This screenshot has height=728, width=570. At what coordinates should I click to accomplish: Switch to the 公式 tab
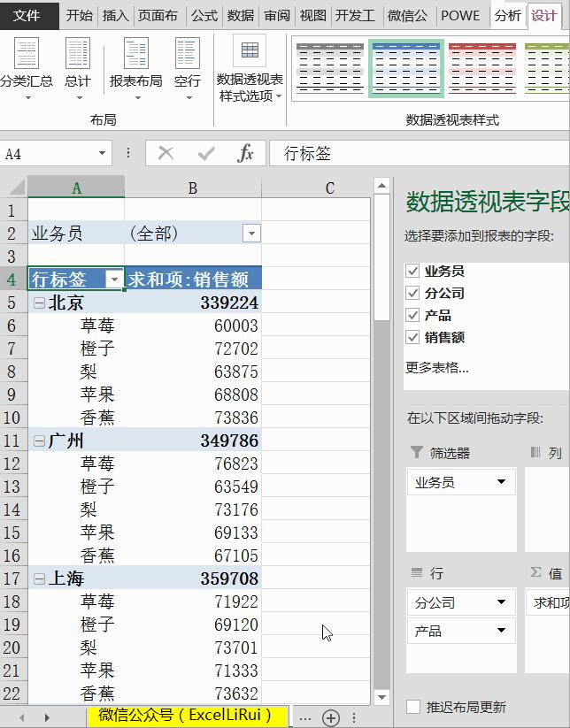point(204,15)
